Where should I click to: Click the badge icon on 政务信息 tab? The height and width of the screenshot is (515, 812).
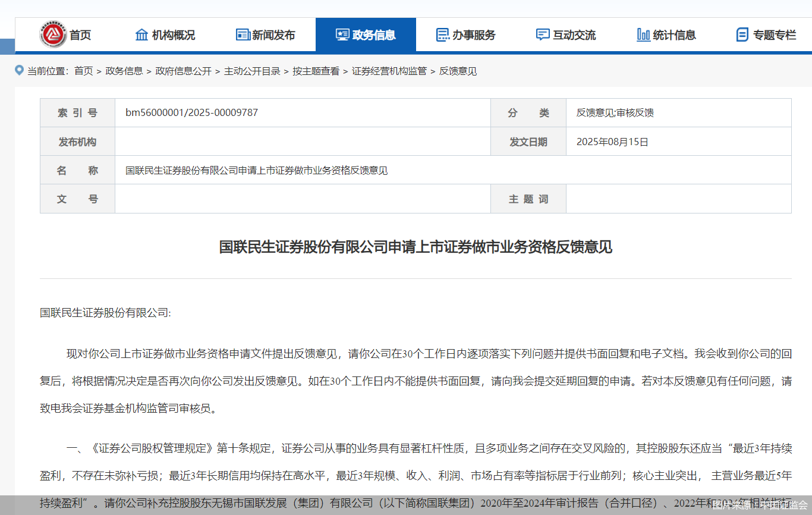[x=341, y=34]
